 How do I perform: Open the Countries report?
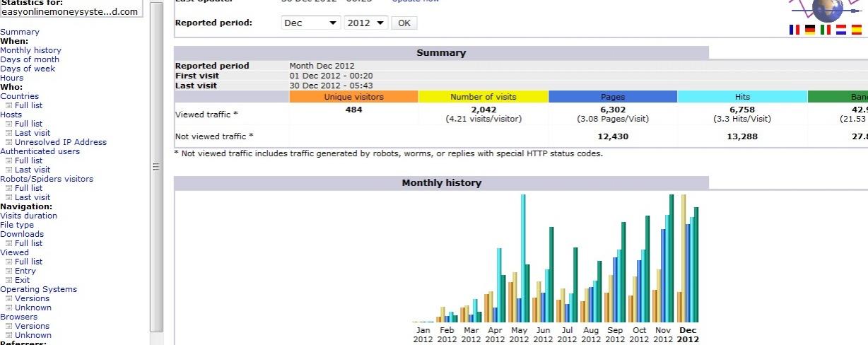[x=19, y=96]
